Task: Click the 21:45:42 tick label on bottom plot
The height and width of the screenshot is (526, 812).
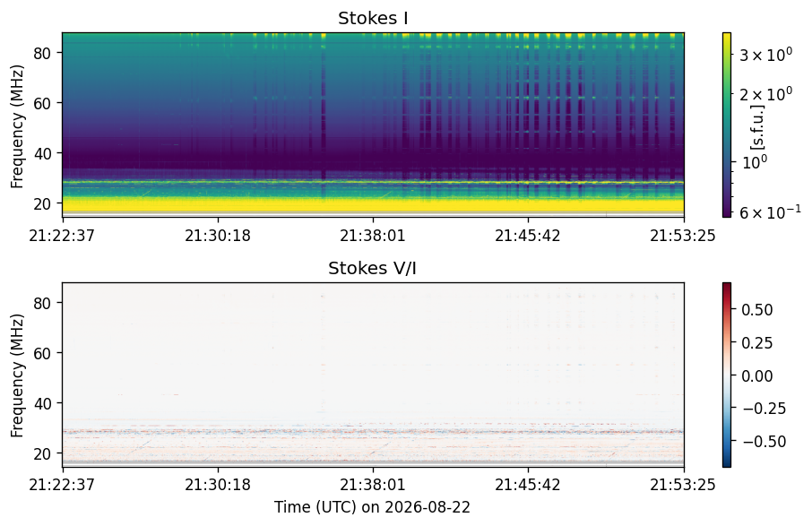Action: [x=528, y=485]
